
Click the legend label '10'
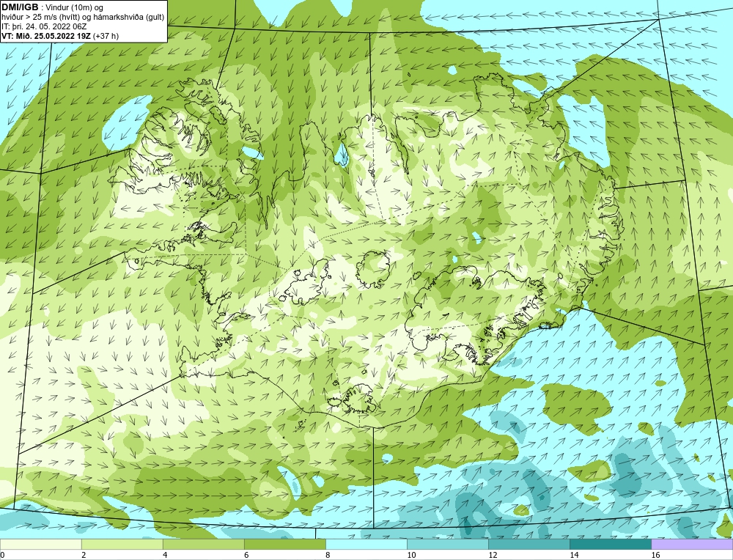click(x=411, y=555)
